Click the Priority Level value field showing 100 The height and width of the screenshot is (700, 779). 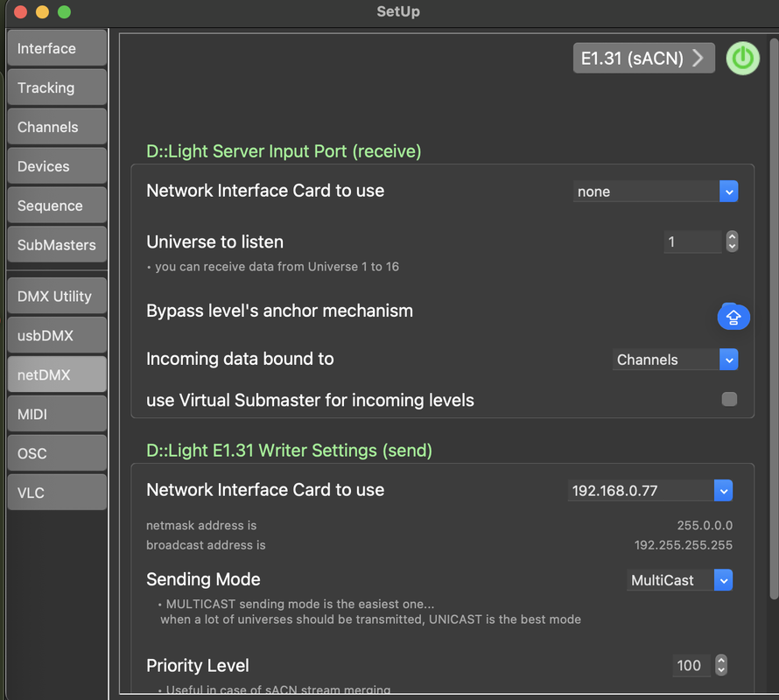point(691,665)
